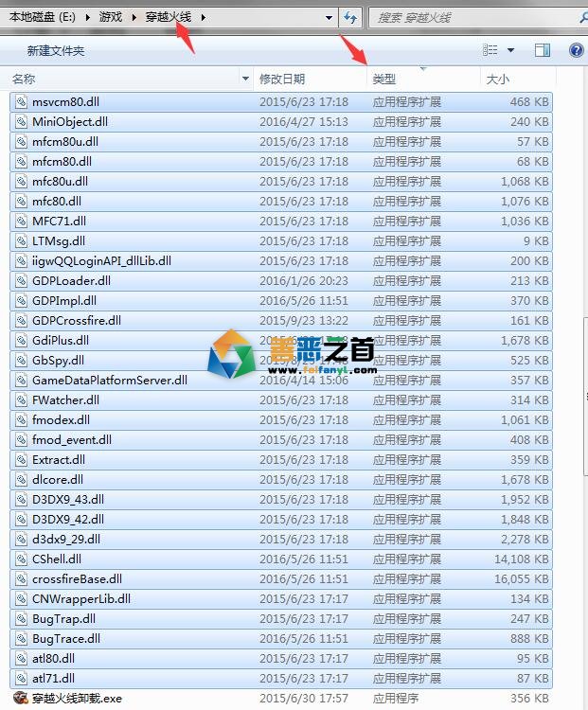
Task: Navigate to 本地磁盘 (E:) in breadcrumb
Action: [42, 17]
